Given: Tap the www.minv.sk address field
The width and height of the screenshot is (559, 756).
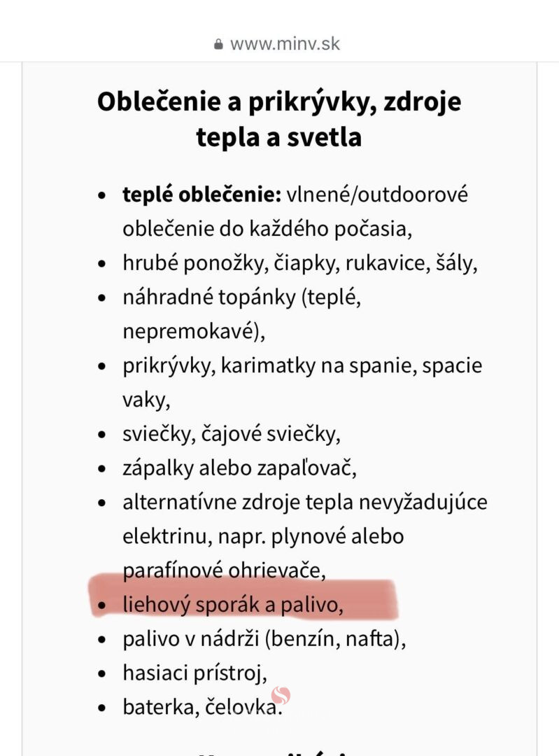Looking at the screenshot, I should (285, 43).
